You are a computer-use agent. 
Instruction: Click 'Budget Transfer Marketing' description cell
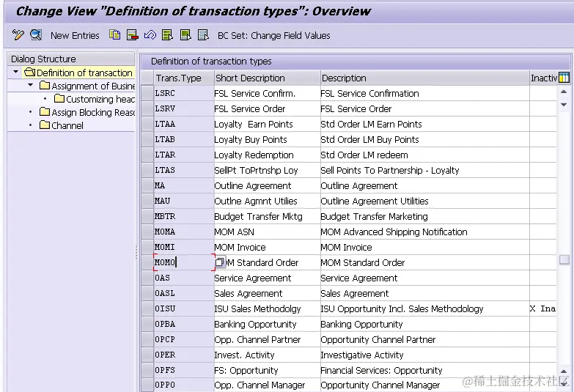[425, 216]
